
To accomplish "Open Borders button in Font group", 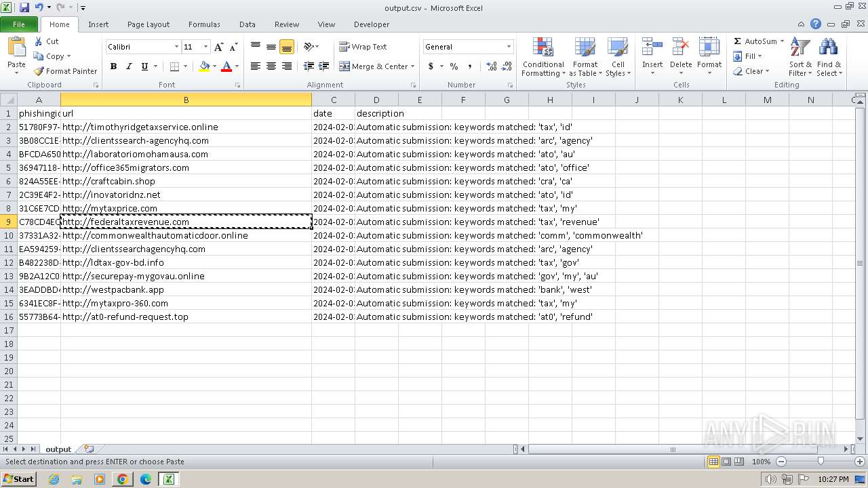I will [x=174, y=66].
